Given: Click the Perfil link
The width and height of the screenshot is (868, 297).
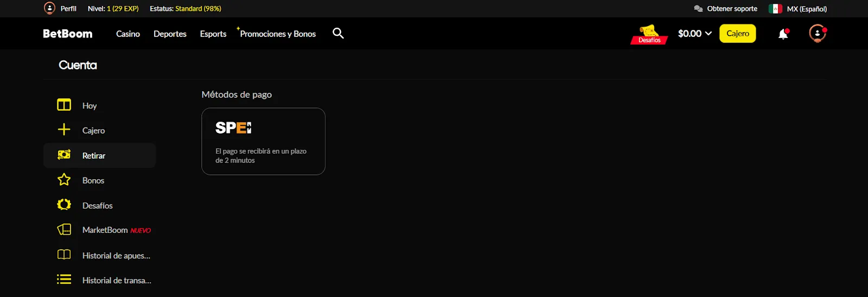Looking at the screenshot, I should click(x=68, y=9).
